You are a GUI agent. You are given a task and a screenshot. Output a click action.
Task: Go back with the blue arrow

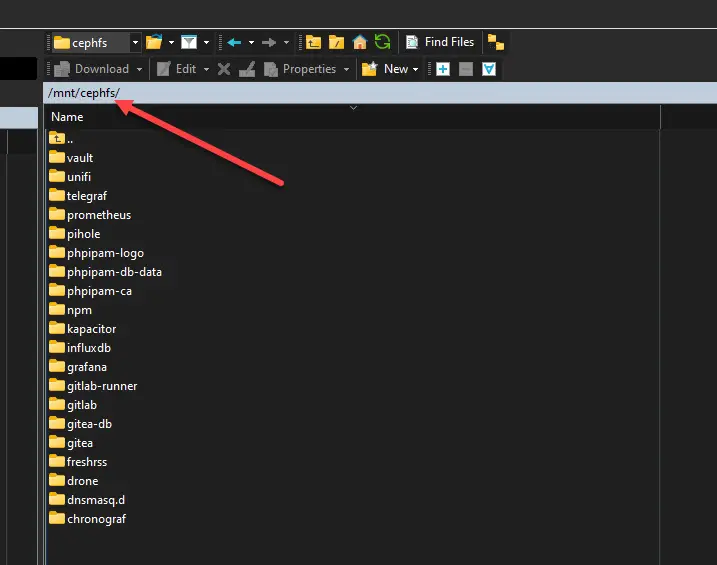[x=234, y=43]
